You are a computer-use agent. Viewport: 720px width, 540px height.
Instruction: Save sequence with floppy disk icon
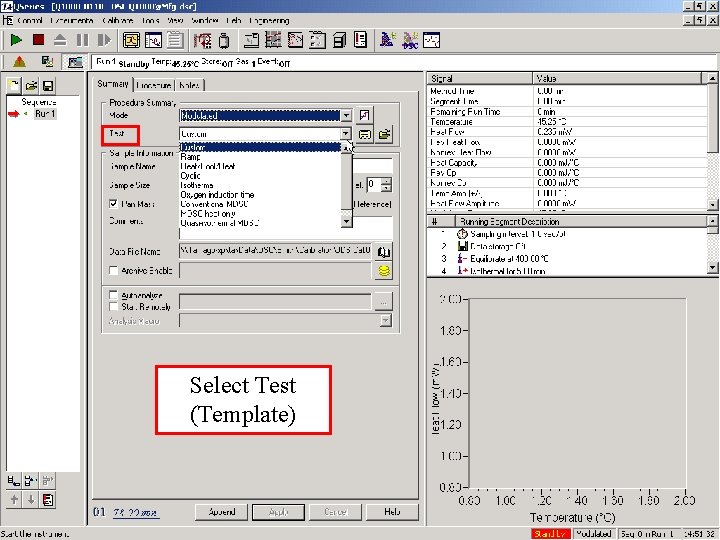click(48, 85)
